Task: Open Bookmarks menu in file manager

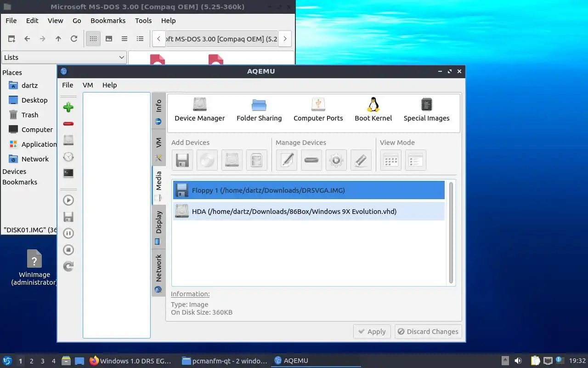Action: click(x=108, y=21)
